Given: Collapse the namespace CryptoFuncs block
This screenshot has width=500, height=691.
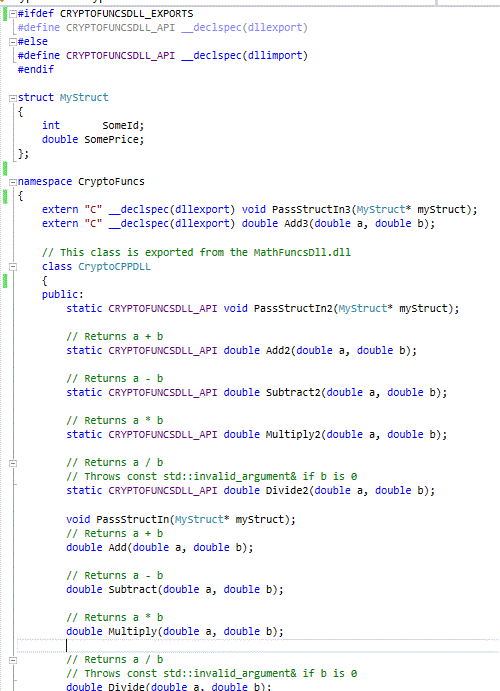Looking at the screenshot, I should 13,182.
